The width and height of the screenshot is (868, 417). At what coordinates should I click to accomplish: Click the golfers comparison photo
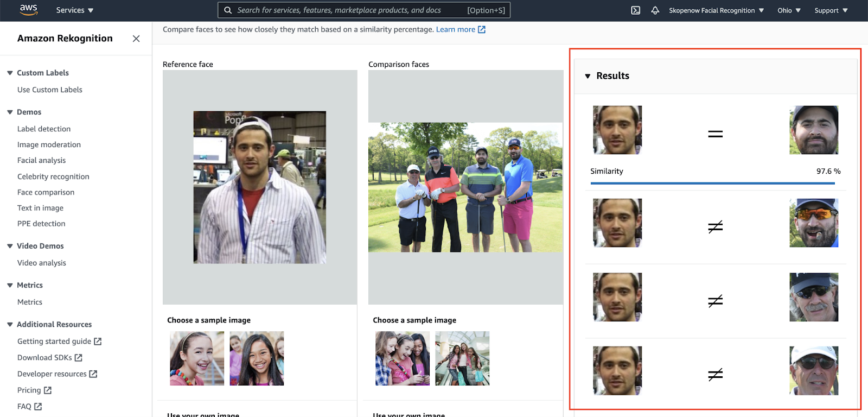(465, 187)
